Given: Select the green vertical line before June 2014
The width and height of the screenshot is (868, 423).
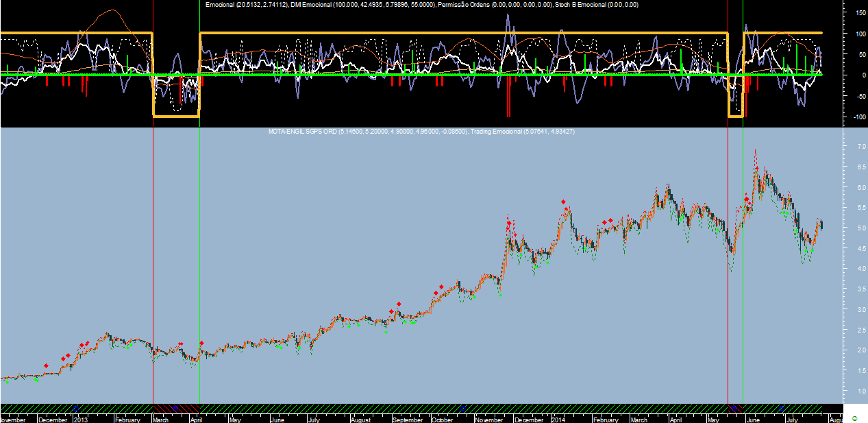Looking at the screenshot, I should (743, 274).
